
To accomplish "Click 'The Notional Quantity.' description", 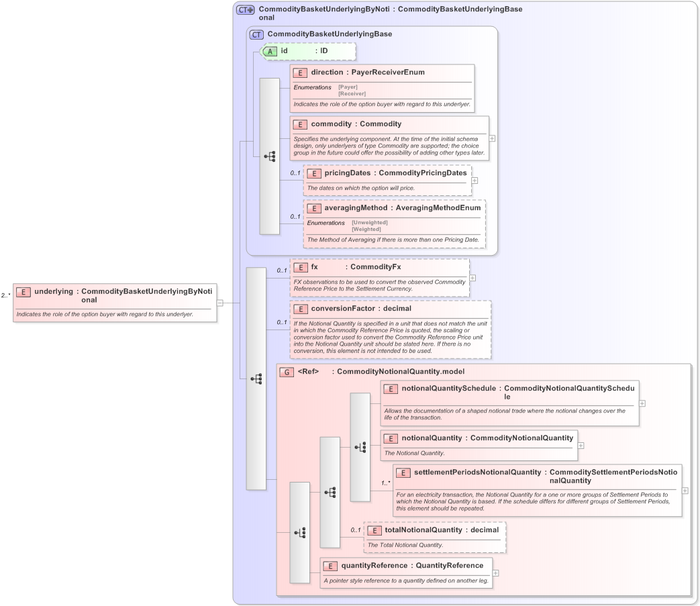I will (414, 453).
